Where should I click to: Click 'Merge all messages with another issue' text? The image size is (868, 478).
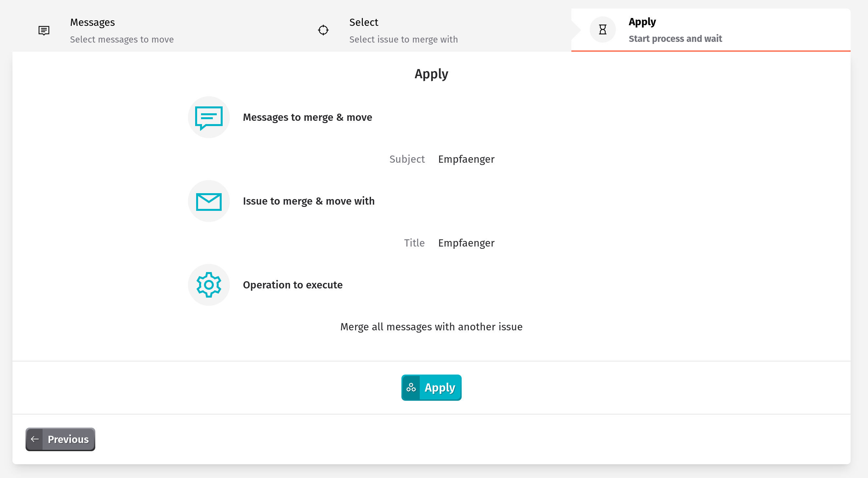[x=431, y=327]
